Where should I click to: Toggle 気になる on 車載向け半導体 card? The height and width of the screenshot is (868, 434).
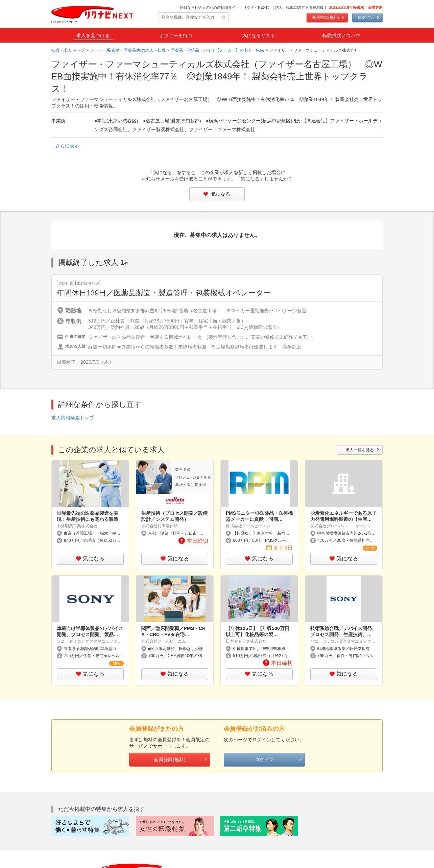pos(90,674)
